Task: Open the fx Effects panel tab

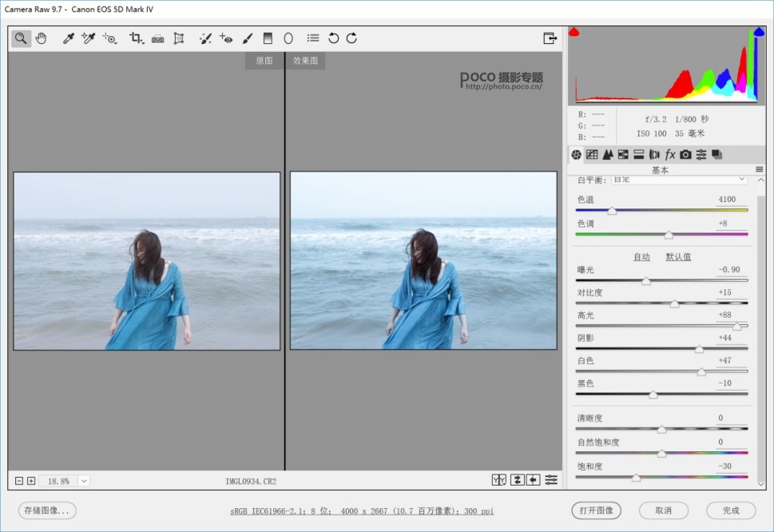Action: point(670,154)
